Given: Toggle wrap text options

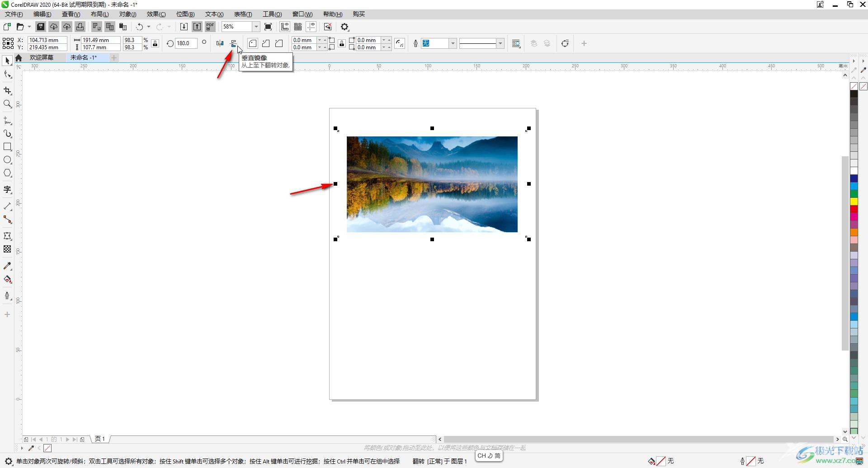Looking at the screenshot, I should (x=516, y=43).
